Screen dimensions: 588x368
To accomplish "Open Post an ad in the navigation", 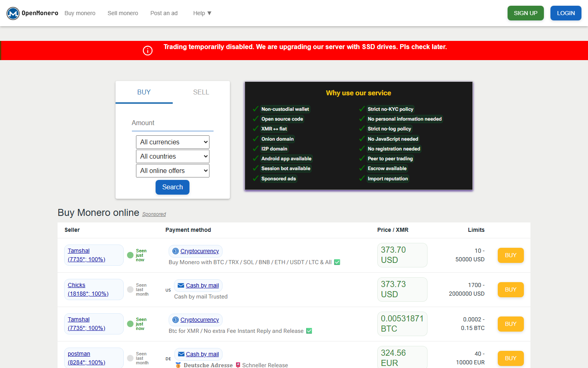I will click(x=164, y=13).
